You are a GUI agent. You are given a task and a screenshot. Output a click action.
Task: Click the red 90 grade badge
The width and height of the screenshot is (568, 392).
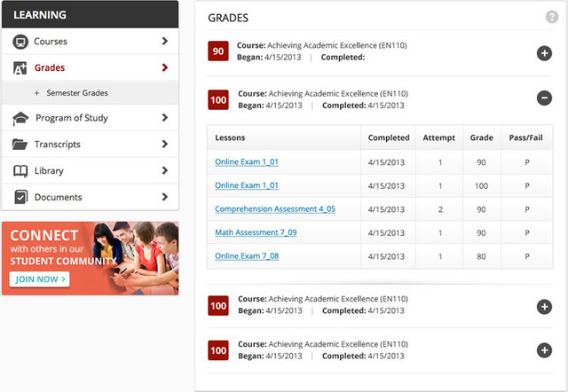tap(218, 51)
